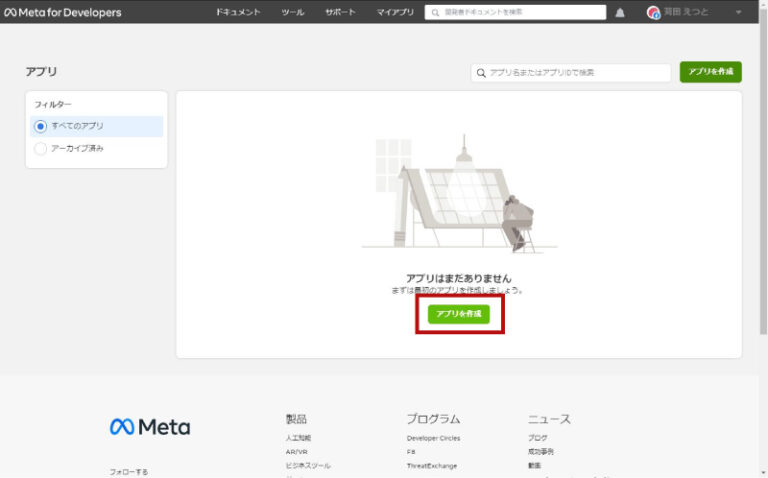
Task: Click the Meta logo in the footer
Action: (149, 427)
